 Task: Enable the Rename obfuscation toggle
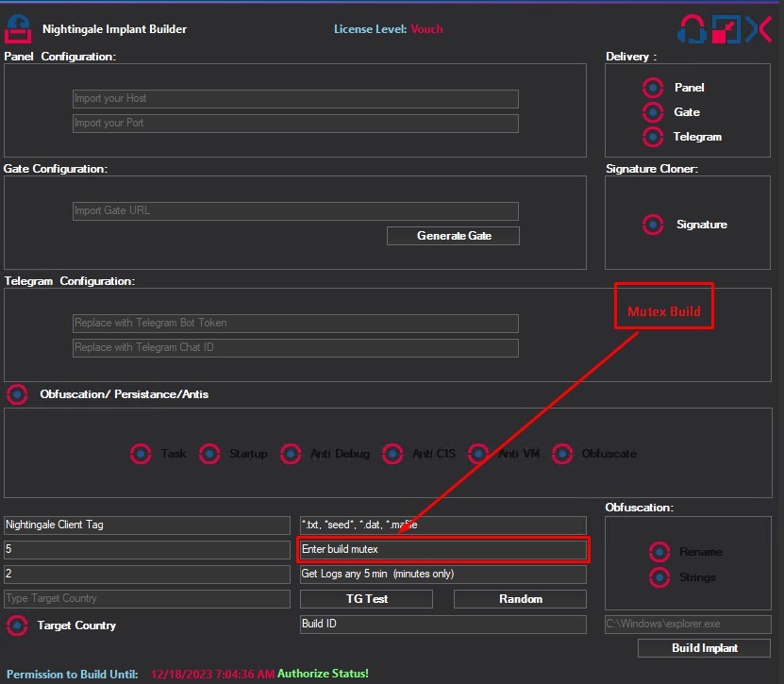(x=659, y=552)
